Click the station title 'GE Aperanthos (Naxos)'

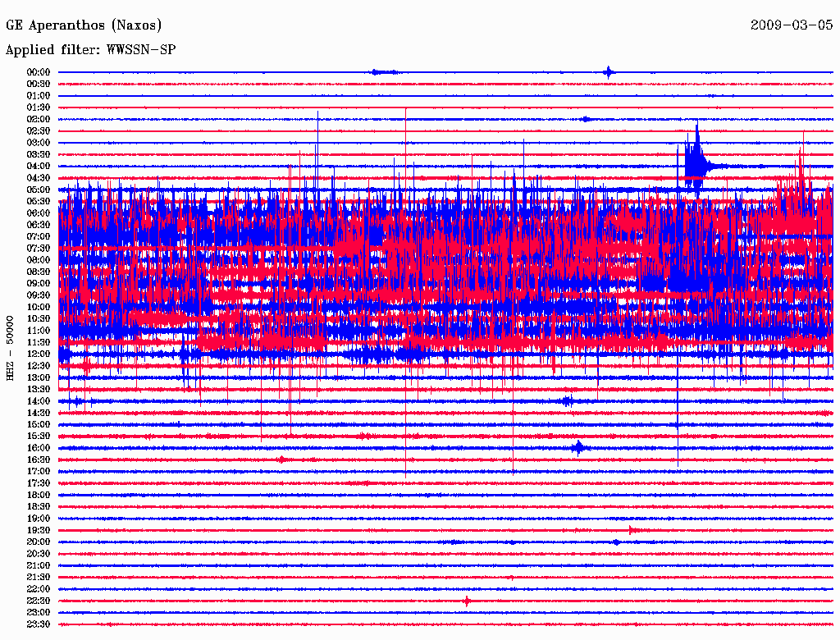[x=84, y=25]
